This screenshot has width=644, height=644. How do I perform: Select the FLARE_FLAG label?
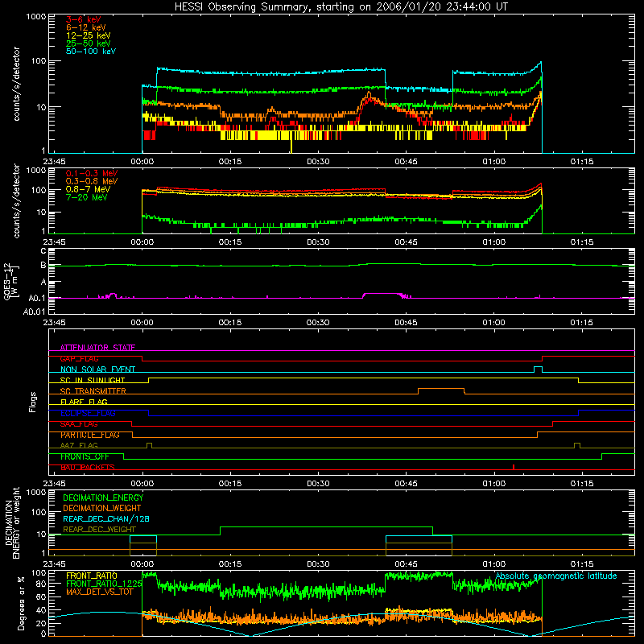point(84,402)
